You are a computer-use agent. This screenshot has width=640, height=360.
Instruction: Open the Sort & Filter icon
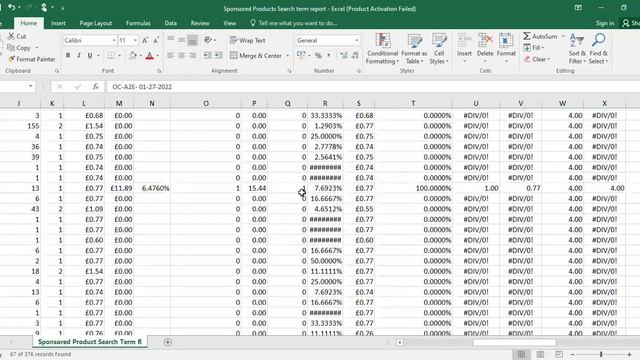pos(577,41)
